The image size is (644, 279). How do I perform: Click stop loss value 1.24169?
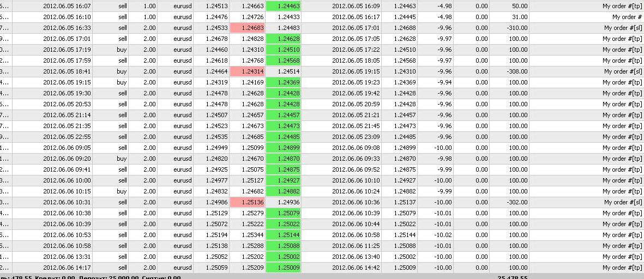(252, 82)
